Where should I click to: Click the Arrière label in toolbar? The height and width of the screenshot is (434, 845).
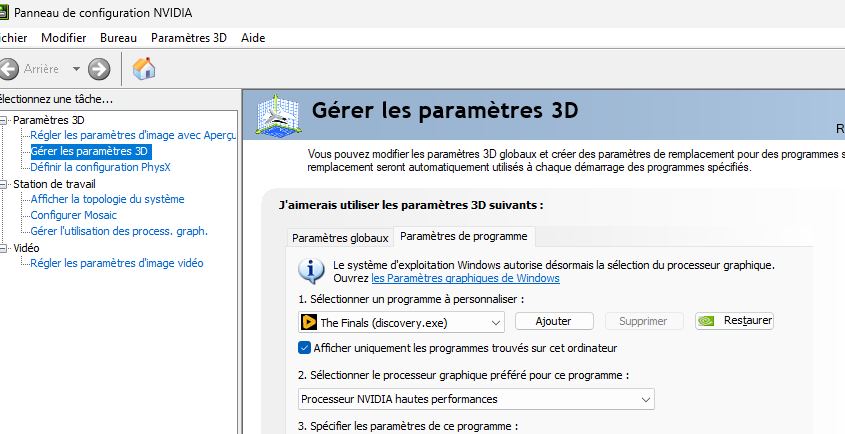click(41, 69)
